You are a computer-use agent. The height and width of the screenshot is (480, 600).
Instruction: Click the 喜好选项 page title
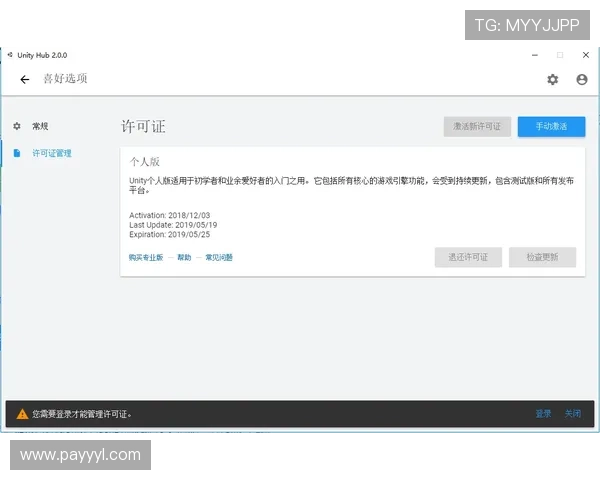coord(65,78)
